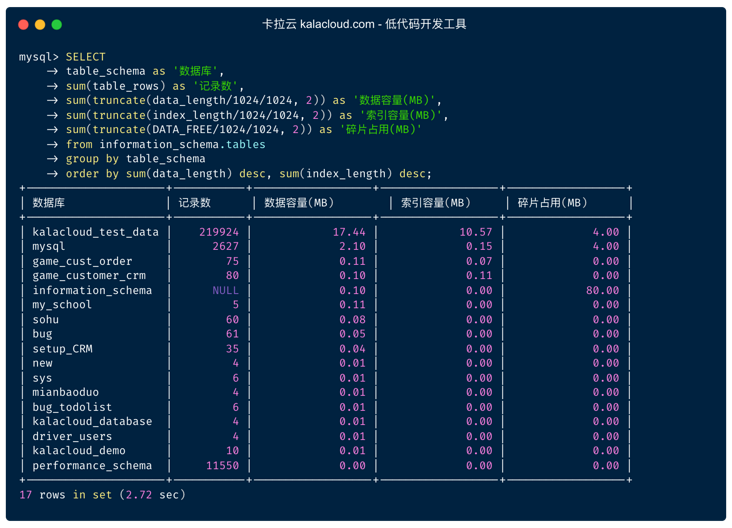The image size is (732, 528).
Task: Click the record count 10 for kalacloud_demo
Action: pos(232,451)
